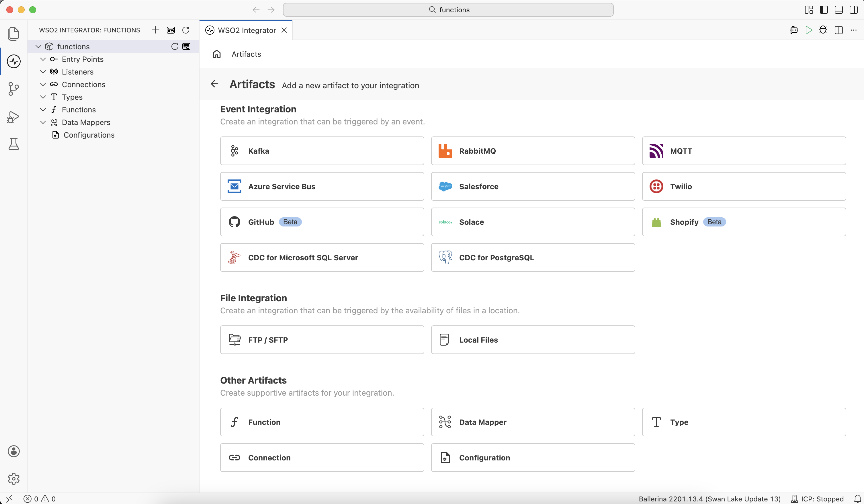This screenshot has width=864, height=504.
Task: Select the Solace card
Action: coord(533,222)
